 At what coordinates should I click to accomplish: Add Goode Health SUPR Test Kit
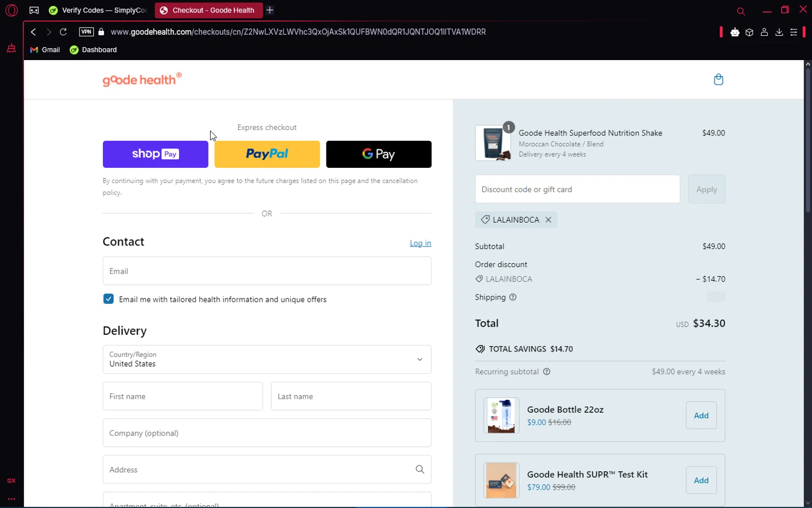point(701,480)
